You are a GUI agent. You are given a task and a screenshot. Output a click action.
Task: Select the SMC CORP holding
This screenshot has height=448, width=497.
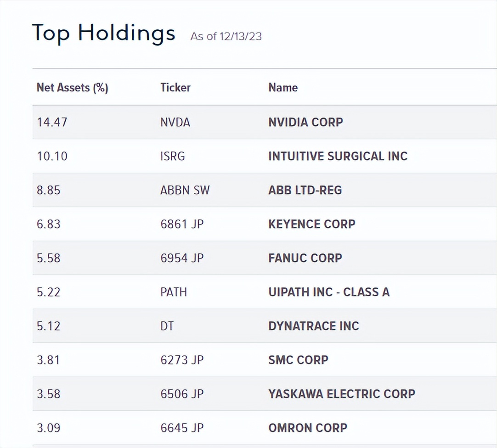click(298, 360)
